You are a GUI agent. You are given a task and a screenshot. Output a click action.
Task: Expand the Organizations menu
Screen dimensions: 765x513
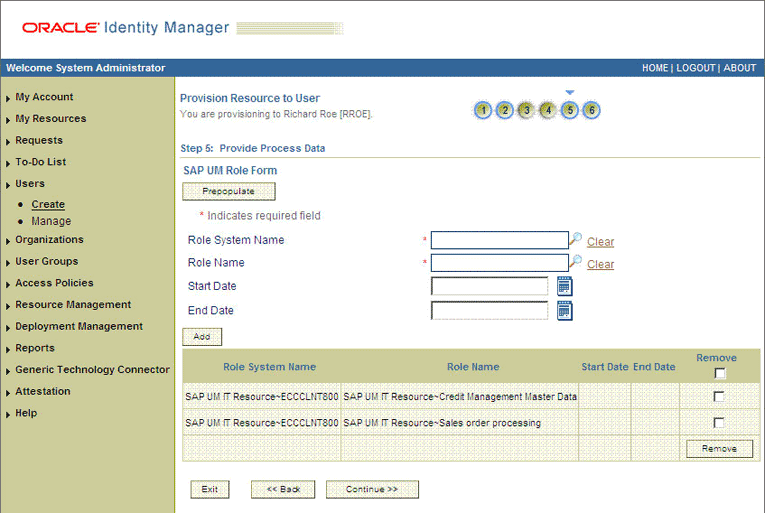[49, 240]
